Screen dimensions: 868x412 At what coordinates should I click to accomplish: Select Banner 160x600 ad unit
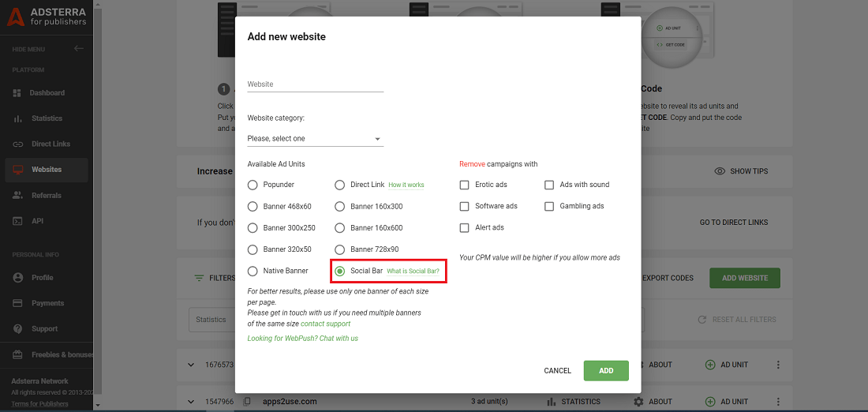pos(340,227)
